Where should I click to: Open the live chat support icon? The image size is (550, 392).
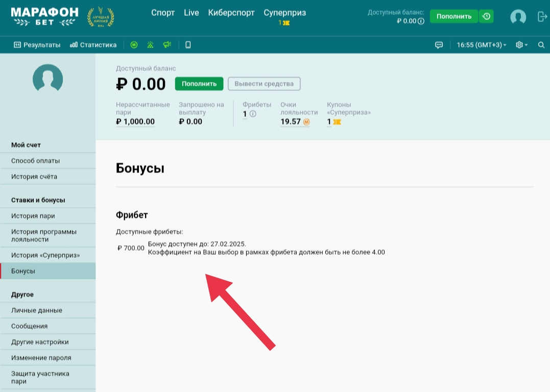pos(439,45)
